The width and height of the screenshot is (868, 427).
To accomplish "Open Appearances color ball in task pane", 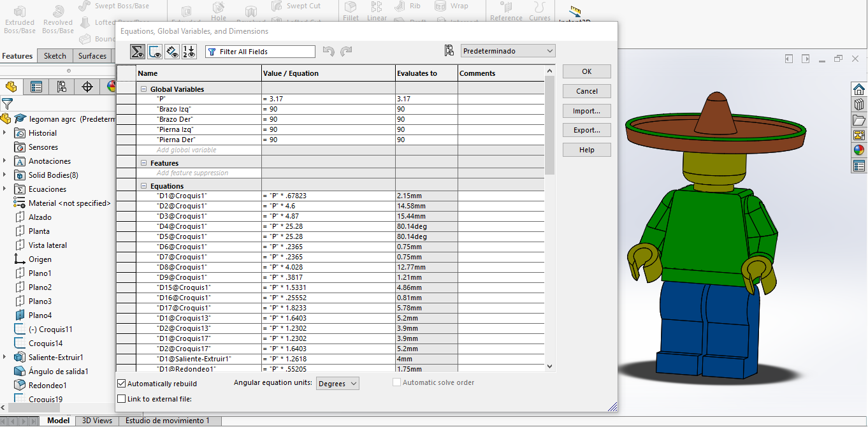I will (859, 150).
